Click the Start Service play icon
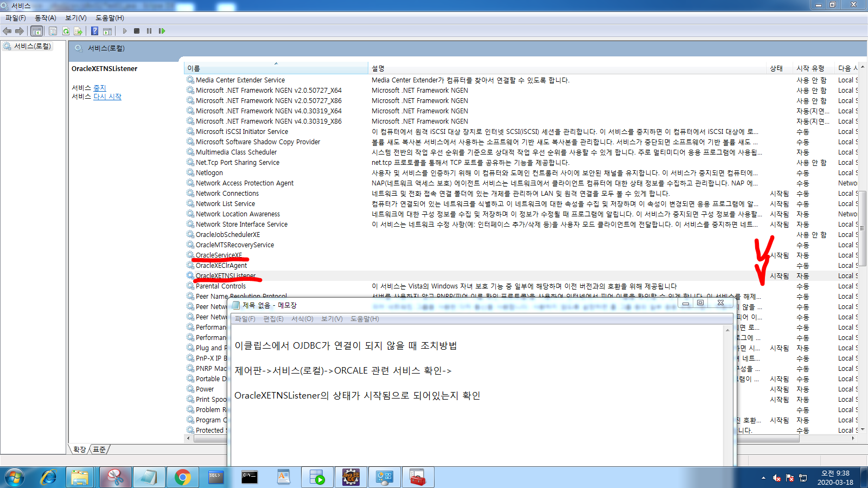Screen dimensions: 868x488 125,31
